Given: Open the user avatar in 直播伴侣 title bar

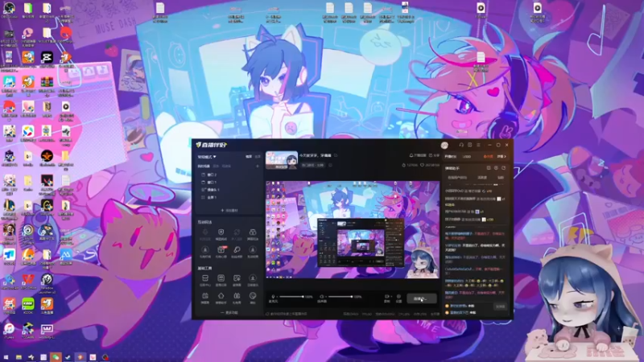Looking at the screenshot, I should [x=444, y=146].
